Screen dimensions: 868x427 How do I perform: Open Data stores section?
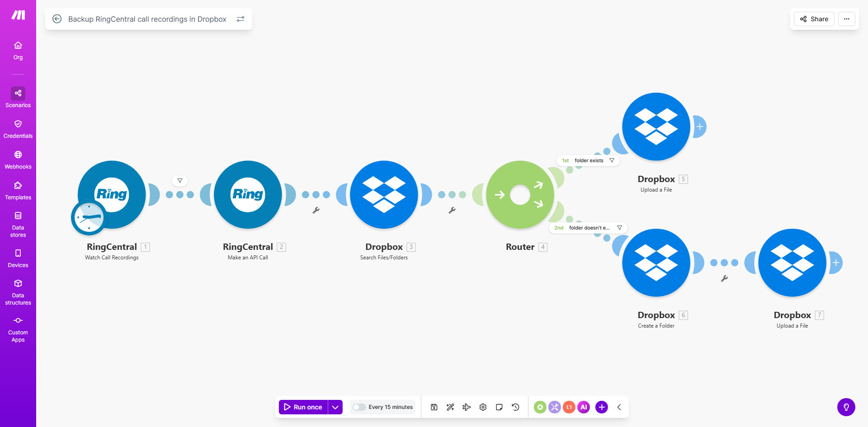pyautogui.click(x=18, y=225)
